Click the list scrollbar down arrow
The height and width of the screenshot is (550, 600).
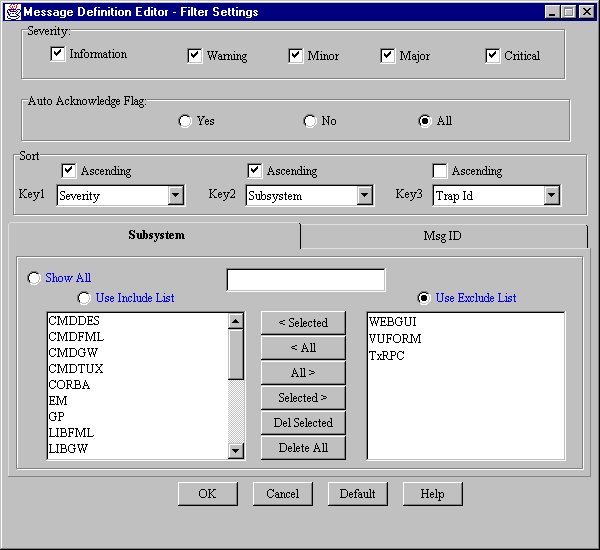(x=236, y=450)
